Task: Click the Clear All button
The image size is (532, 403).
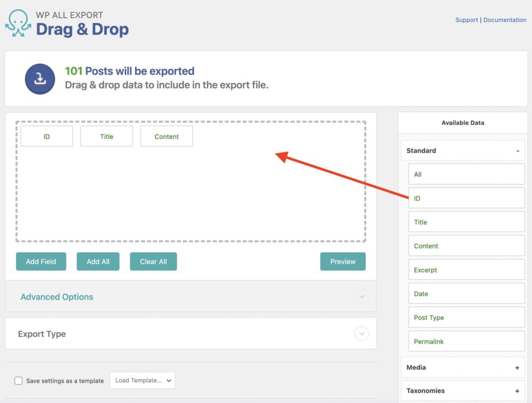Action: 153,262
